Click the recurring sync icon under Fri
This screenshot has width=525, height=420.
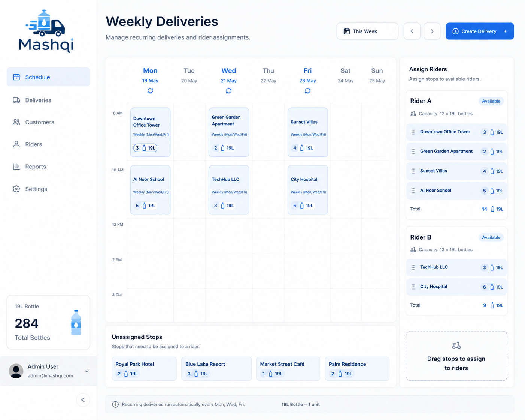307,91
